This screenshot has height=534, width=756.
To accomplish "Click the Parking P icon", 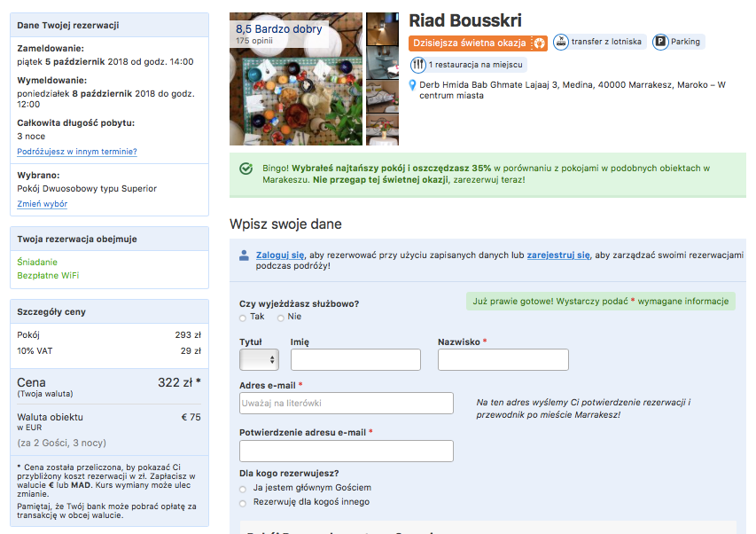I will point(661,42).
